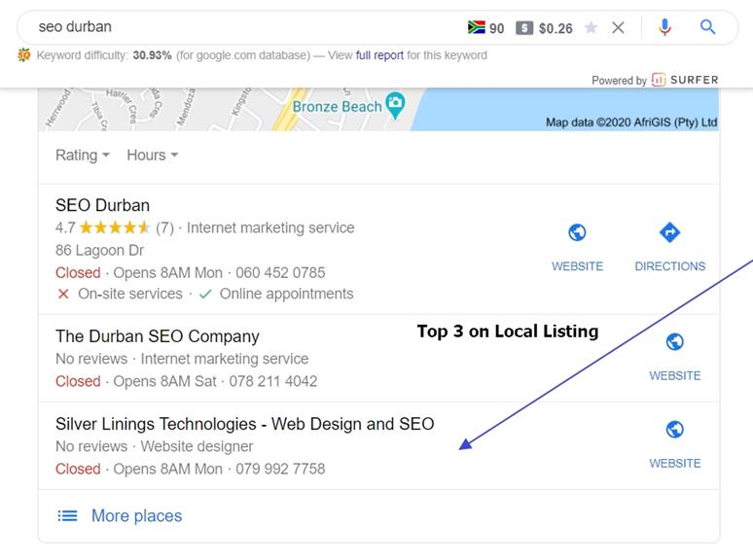Click the Bronze Beach map label
The height and width of the screenshot is (560, 753).
tap(338, 107)
